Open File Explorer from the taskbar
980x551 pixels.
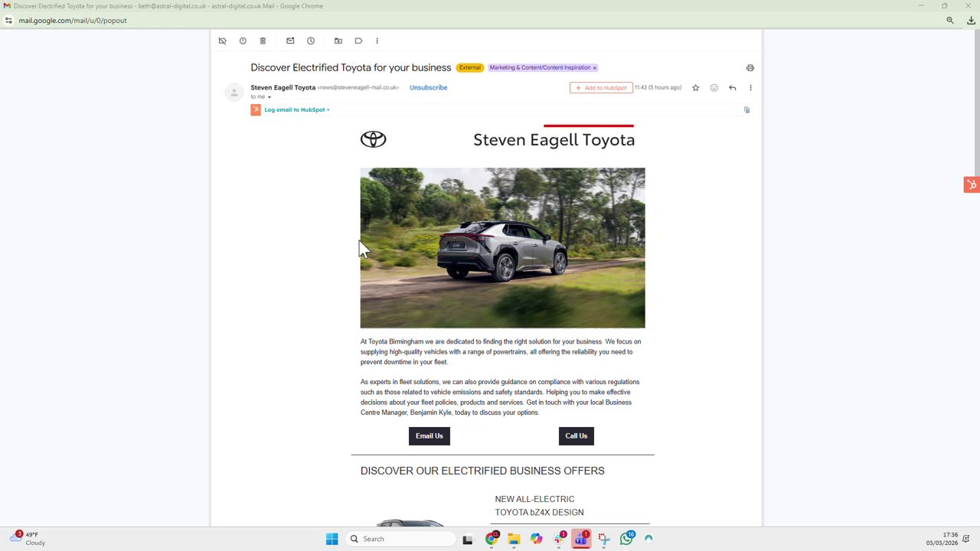pos(514,540)
